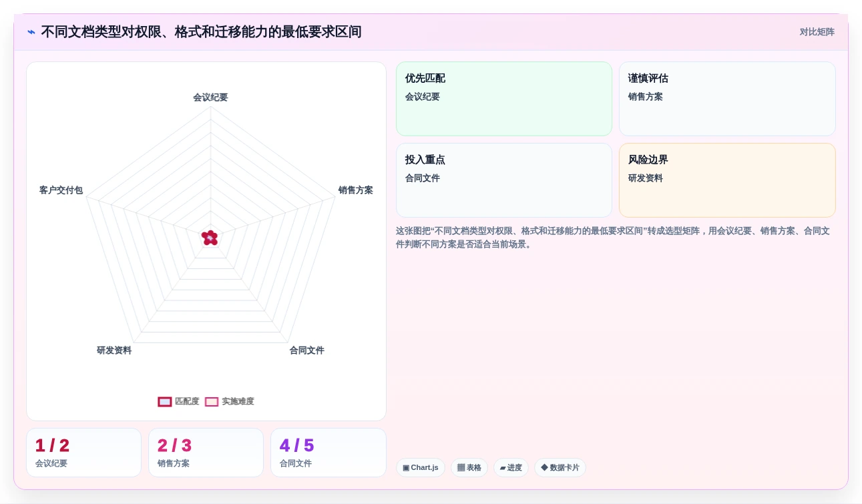Select the 进度 tag chip
Image resolution: width=862 pixels, height=504 pixels.
[511, 467]
